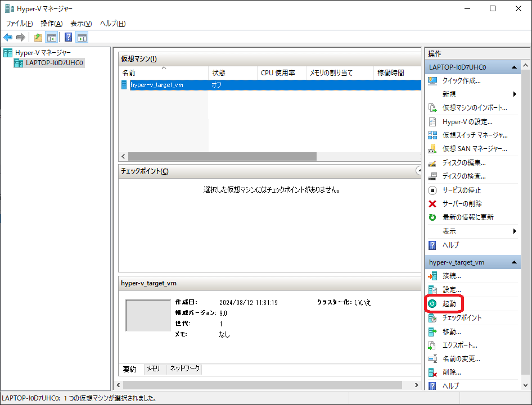The width and height of the screenshot is (532, 405).
Task: Sort by 状態 column header
Action: (233, 73)
